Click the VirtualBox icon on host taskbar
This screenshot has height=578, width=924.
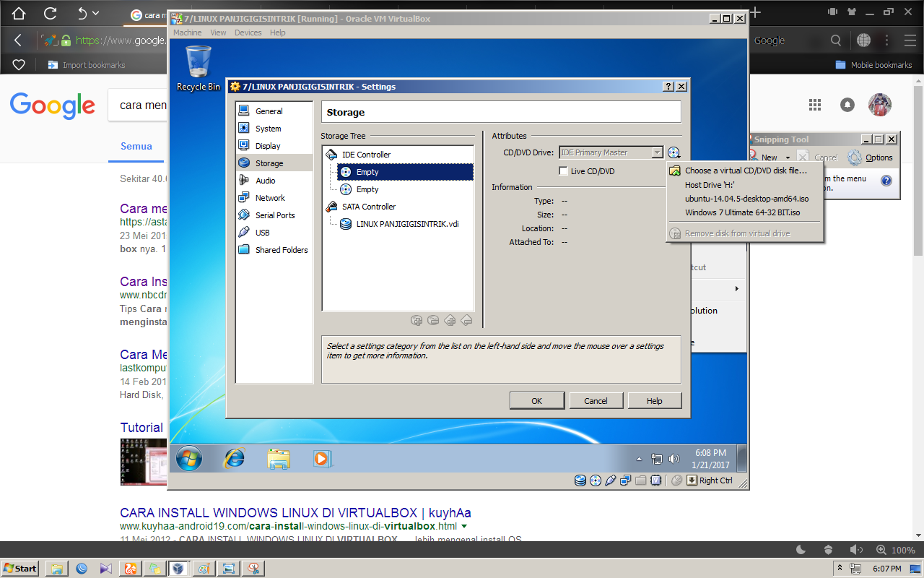pyautogui.click(x=178, y=569)
